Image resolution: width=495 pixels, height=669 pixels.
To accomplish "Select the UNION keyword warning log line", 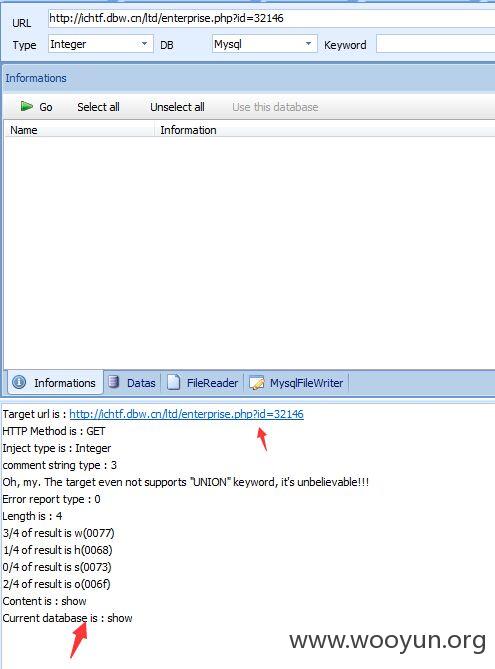I will (186, 482).
